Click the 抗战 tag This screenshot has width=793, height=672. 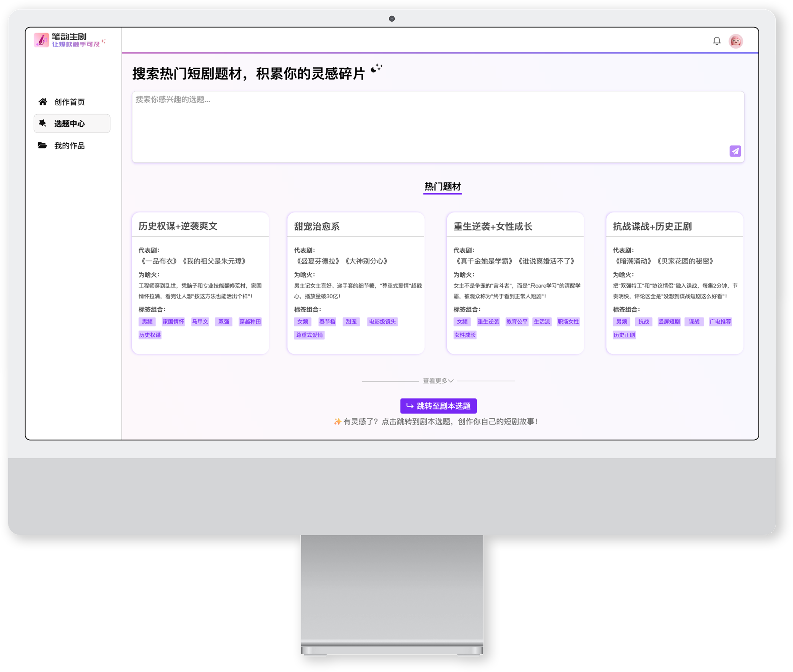(x=644, y=322)
